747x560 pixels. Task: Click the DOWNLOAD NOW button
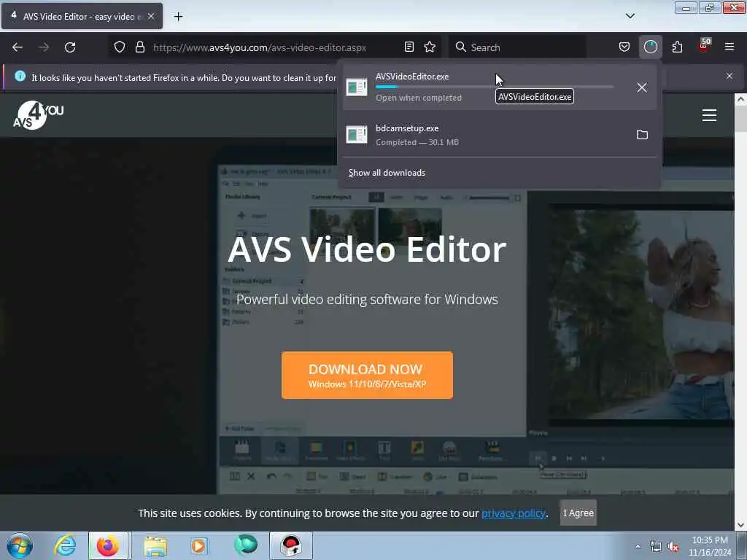click(x=367, y=376)
